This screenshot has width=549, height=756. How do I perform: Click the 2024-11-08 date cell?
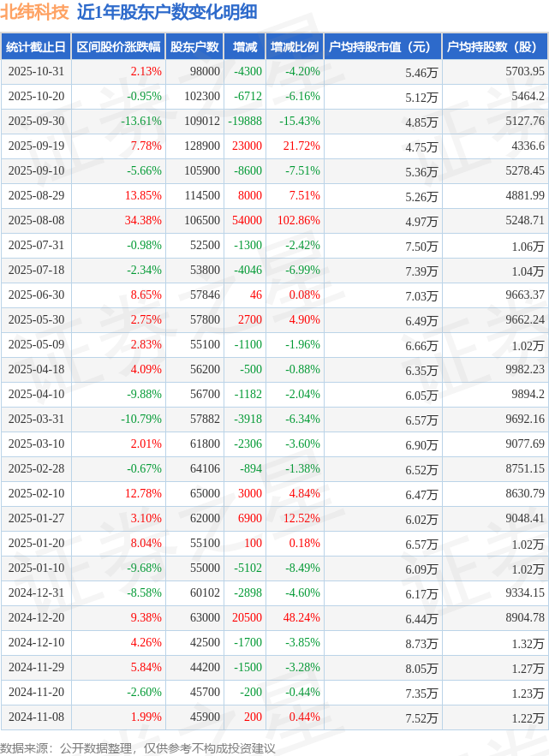[36, 717]
